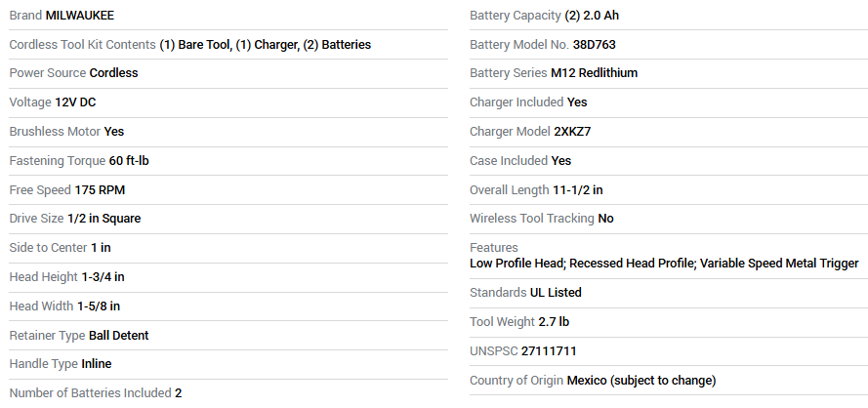This screenshot has height=408, width=868.
Task: Select the Handle Type Inline value
Action: coord(97,364)
